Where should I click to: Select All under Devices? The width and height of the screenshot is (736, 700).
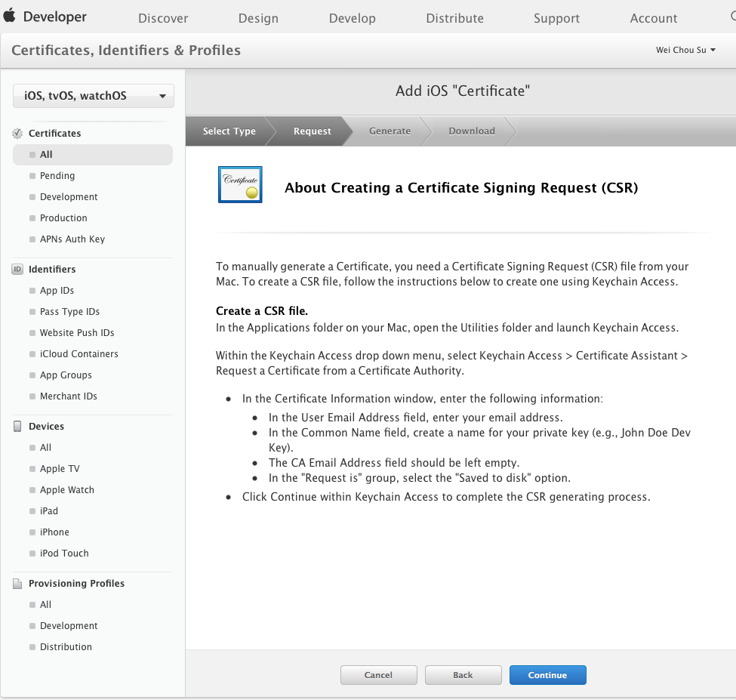[45, 448]
